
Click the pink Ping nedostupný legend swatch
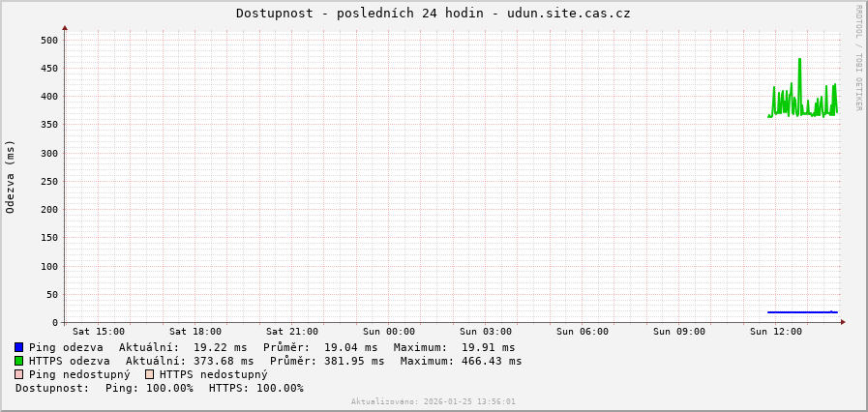pos(18,374)
